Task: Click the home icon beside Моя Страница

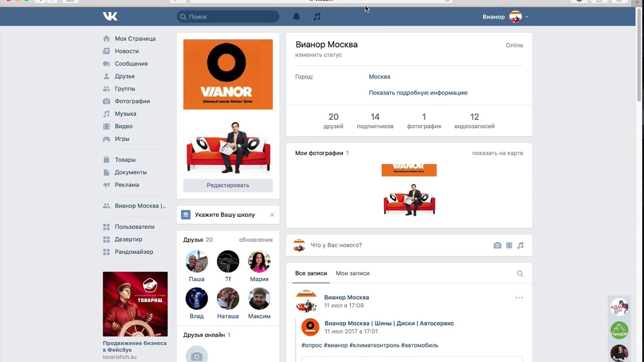Action: point(106,39)
